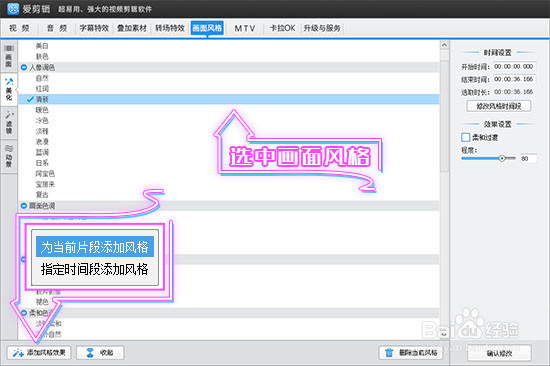
Task: Collapse the 柔和色调 category expander
Action: coord(24,313)
